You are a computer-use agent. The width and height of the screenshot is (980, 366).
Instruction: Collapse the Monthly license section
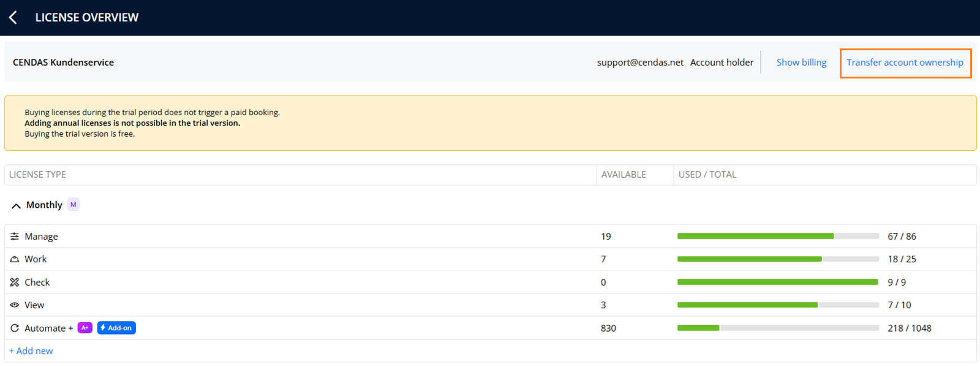(16, 205)
